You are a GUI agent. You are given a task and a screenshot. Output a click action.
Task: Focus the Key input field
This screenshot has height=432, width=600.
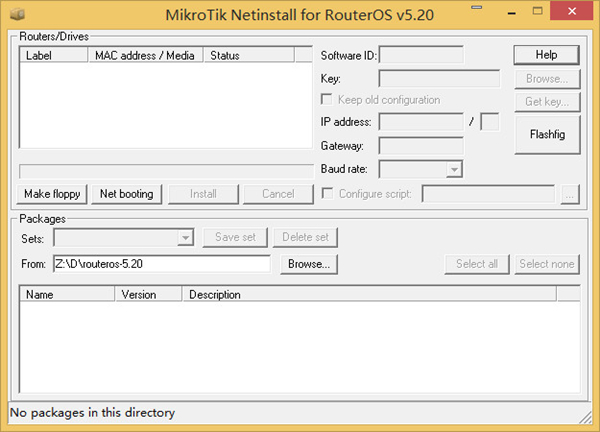pyautogui.click(x=439, y=78)
